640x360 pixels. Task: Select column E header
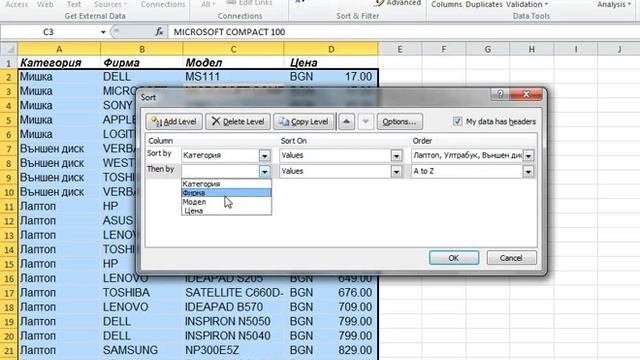(x=400, y=49)
